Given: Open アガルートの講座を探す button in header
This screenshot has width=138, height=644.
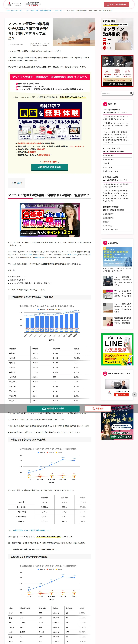Looking at the screenshot, I should [117, 4].
